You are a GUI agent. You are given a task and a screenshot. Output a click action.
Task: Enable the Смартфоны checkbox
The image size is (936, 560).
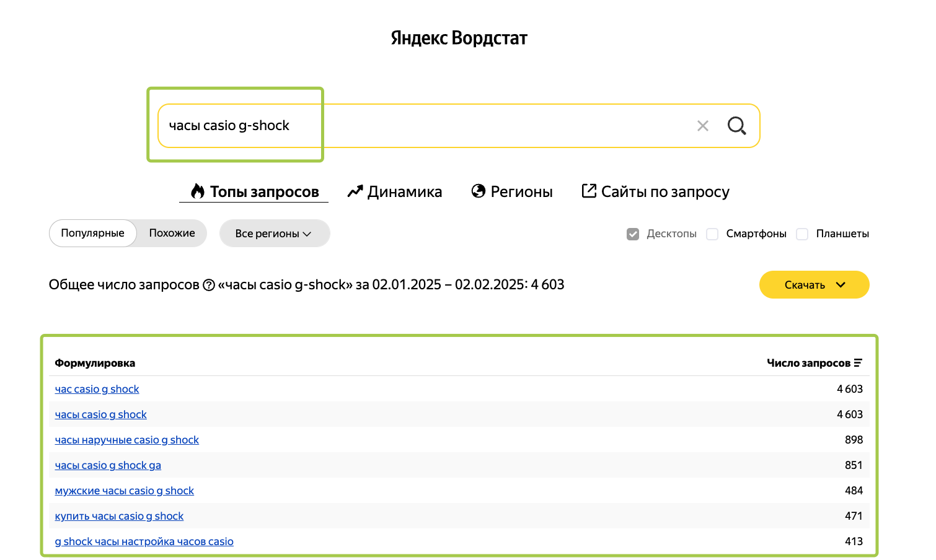coord(712,234)
